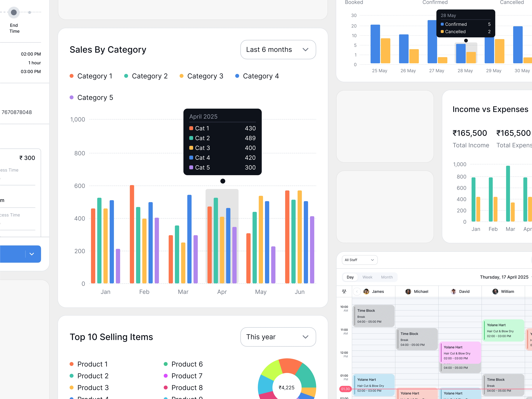Screen dimensions: 532x399
Task: Click the Jun bar group in Sales chart
Action: (x=300, y=237)
